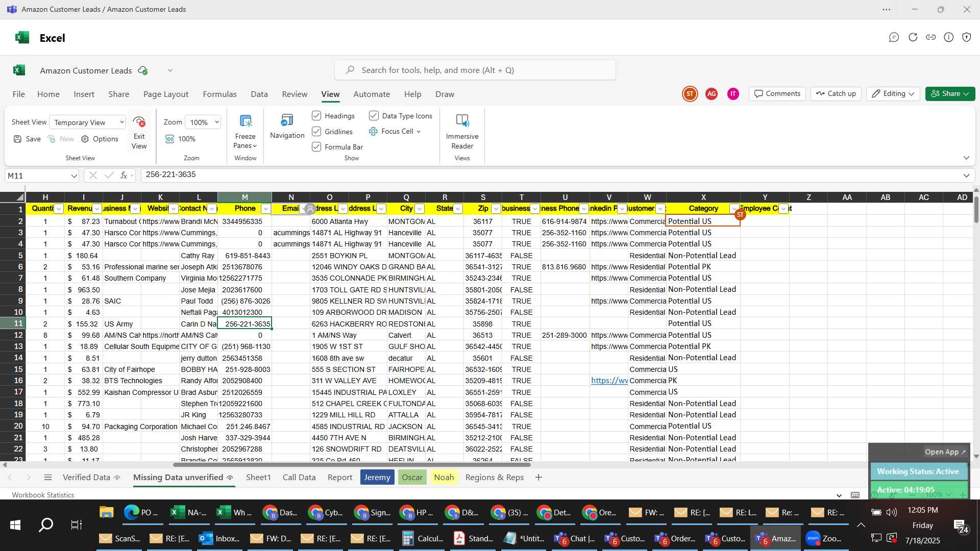Click the insert function fx icon

tap(124, 175)
